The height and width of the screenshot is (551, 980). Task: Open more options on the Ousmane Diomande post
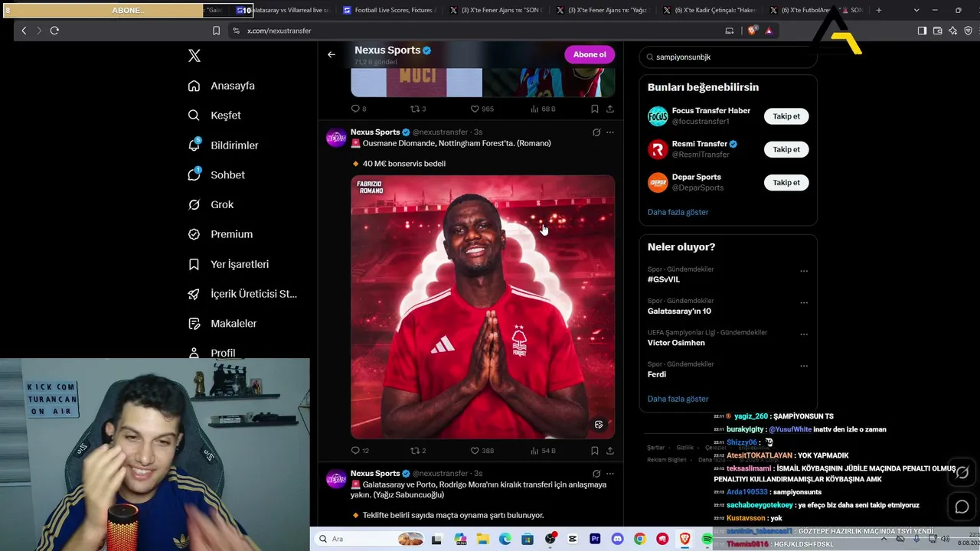[610, 132]
